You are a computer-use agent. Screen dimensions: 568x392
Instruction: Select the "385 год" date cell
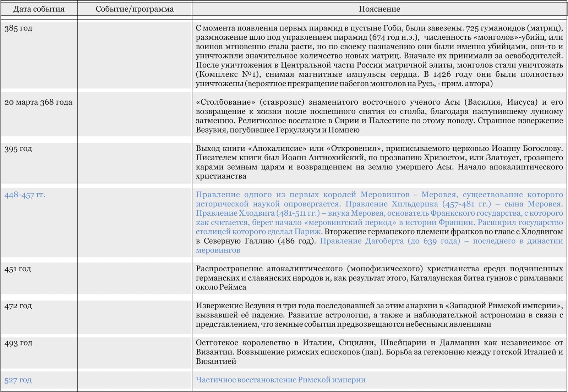pyautogui.click(x=18, y=28)
